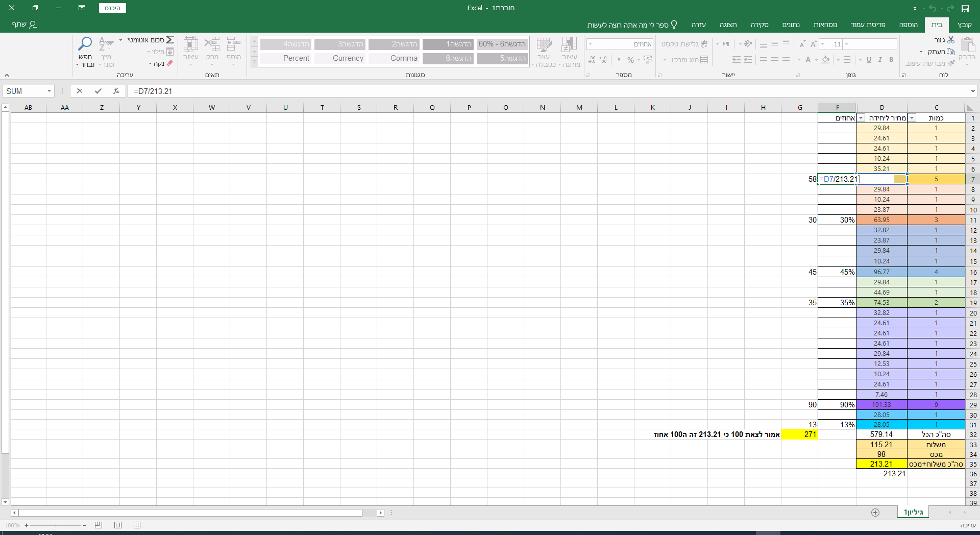The height and width of the screenshot is (535, 980).
Task: Open the File tab
Action: point(964,25)
